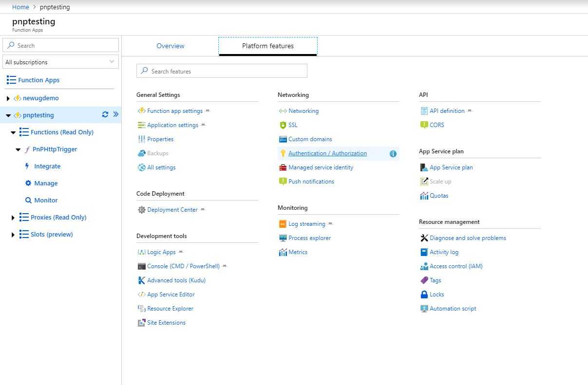The width and height of the screenshot is (588, 385).
Task: Click the info icon beside Authentication / Authorization
Action: coord(393,154)
